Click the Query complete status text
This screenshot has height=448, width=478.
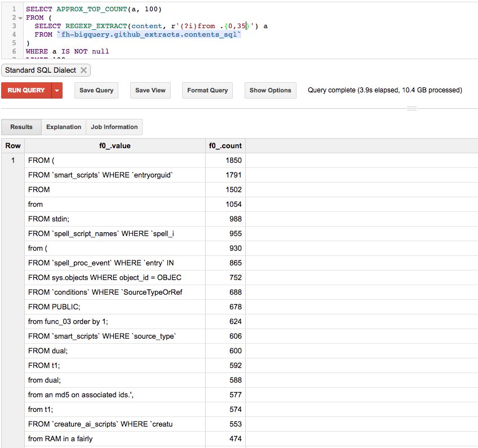click(385, 90)
